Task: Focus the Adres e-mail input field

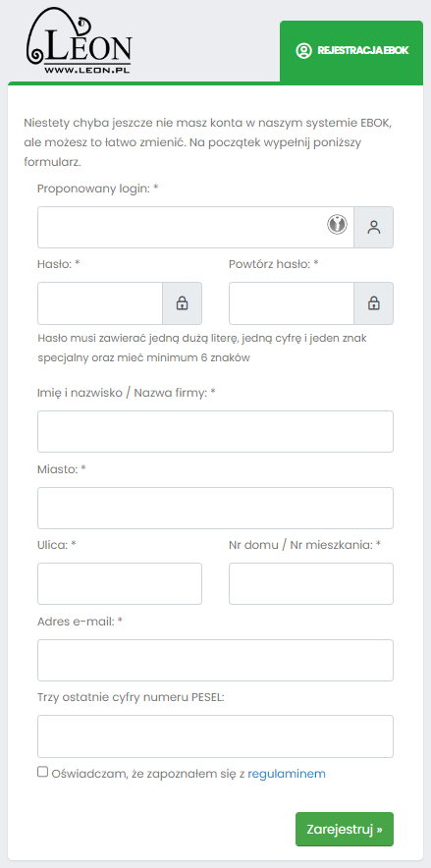Action: [215, 661]
